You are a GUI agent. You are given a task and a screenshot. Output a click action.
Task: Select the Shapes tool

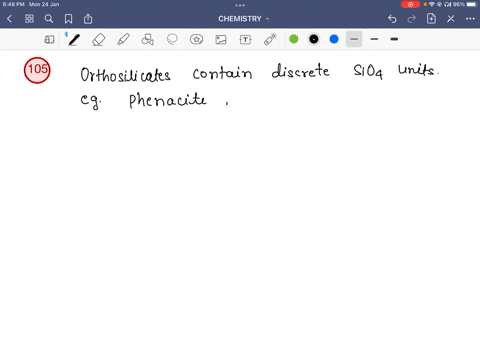(148, 40)
